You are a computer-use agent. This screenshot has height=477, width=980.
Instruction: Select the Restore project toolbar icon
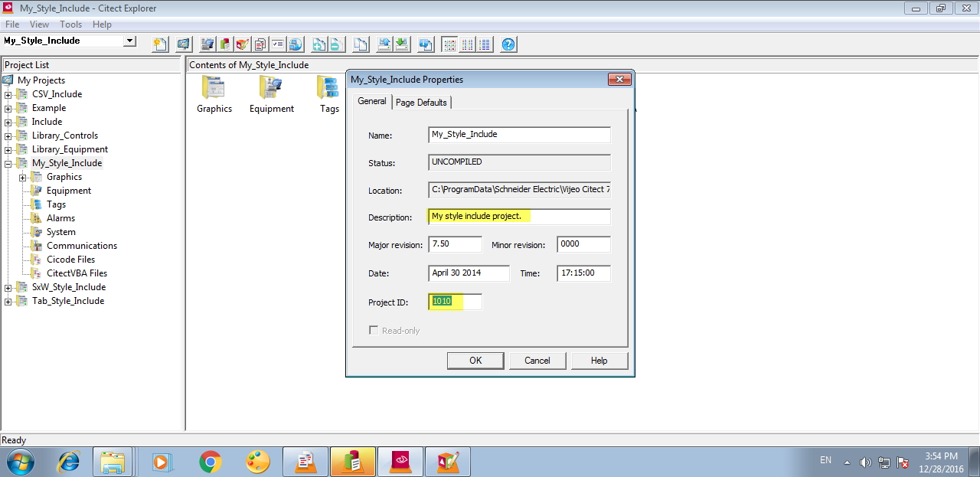pos(402,44)
